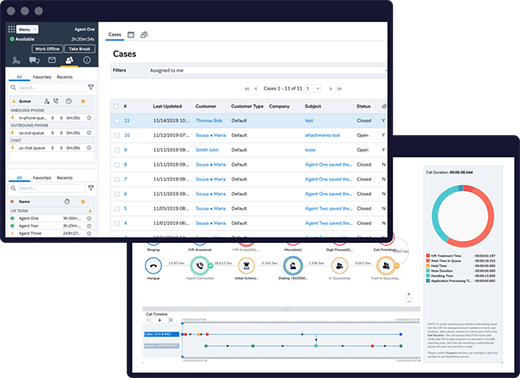Open the page number dropdown in pagination

[313, 89]
